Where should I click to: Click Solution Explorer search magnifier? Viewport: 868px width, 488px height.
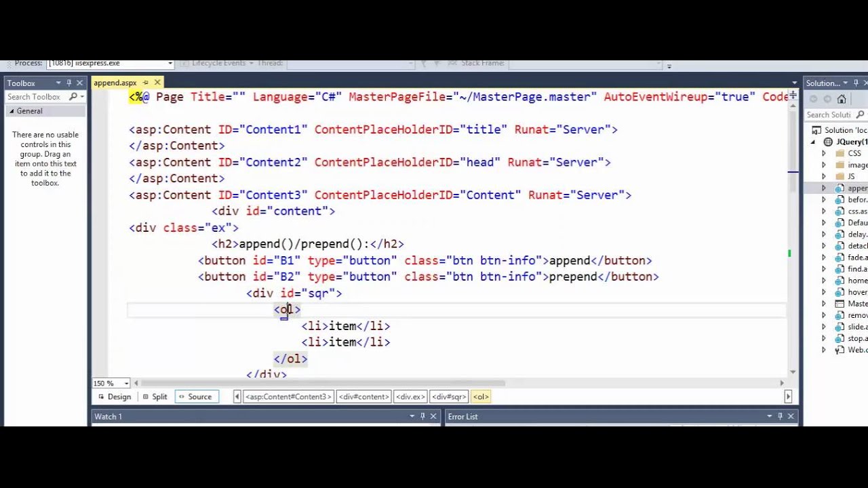click(x=861, y=115)
